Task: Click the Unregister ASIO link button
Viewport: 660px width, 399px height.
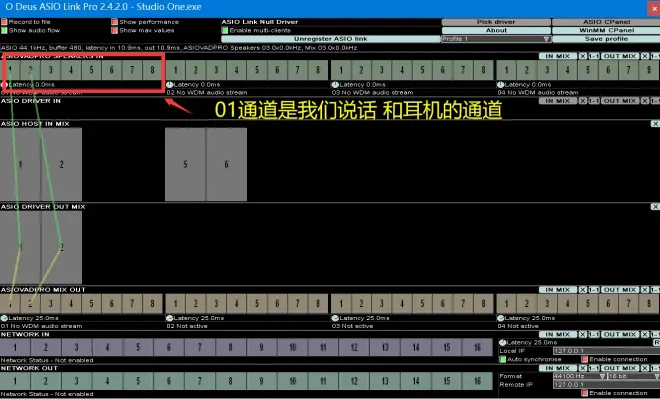Action: coord(330,39)
